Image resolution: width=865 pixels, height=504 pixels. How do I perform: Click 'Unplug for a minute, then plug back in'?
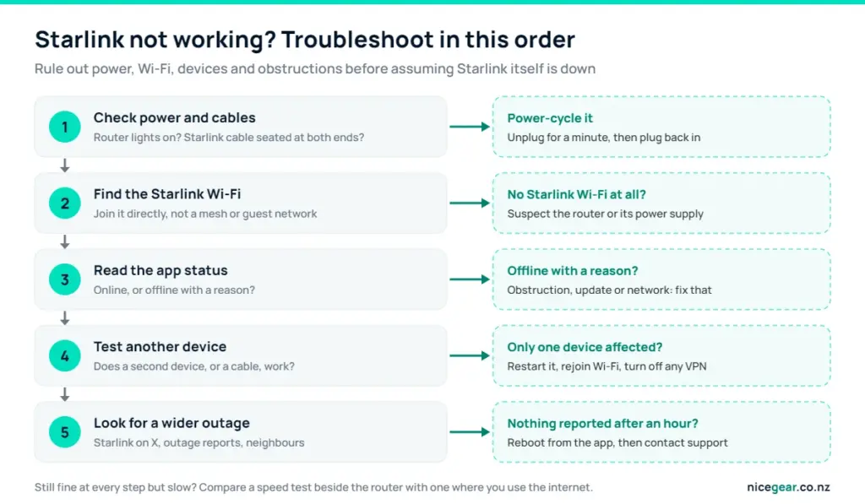(603, 138)
